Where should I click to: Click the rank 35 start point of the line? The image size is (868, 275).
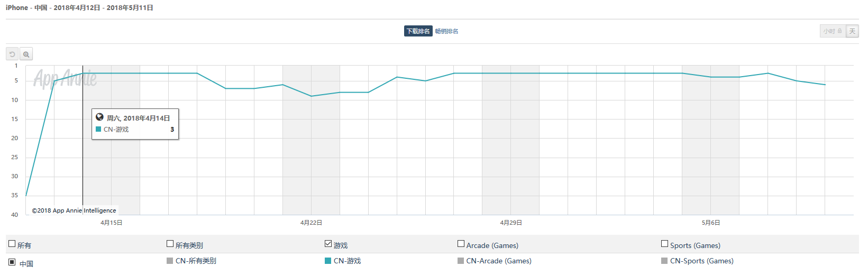coord(26,196)
